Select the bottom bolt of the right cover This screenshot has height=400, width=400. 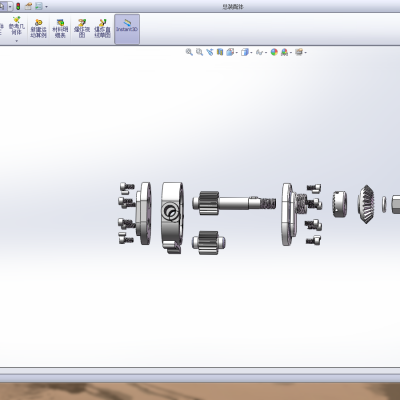coord(314,240)
